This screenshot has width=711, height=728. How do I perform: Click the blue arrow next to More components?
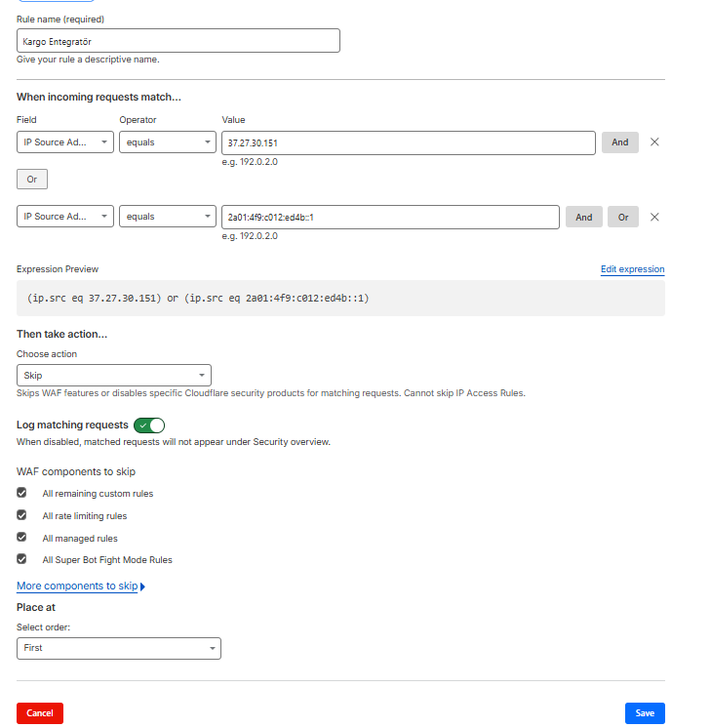coord(143,587)
